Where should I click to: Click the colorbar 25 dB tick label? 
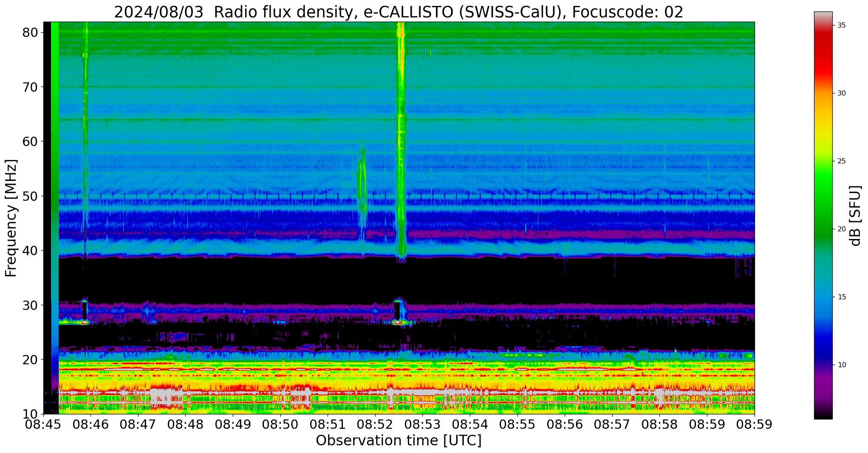coord(841,161)
